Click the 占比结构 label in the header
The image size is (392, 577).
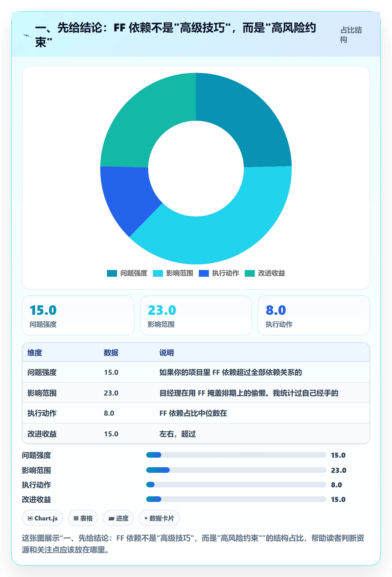[351, 35]
